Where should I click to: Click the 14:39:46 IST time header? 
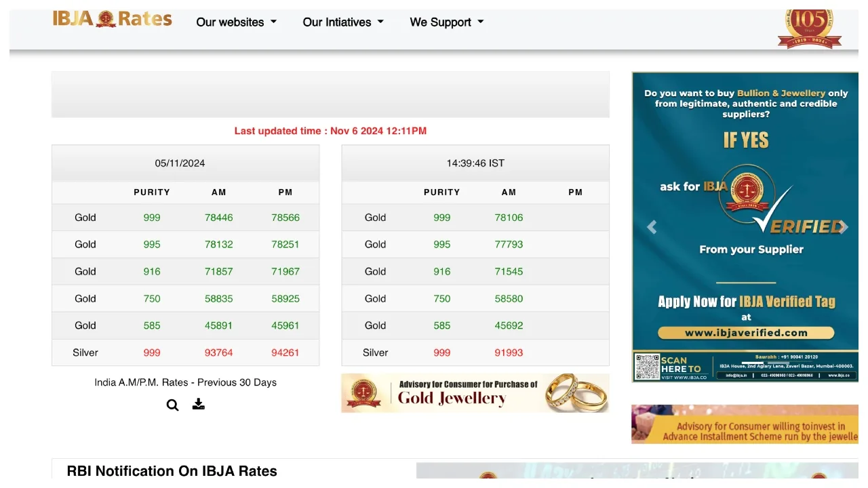pos(475,163)
